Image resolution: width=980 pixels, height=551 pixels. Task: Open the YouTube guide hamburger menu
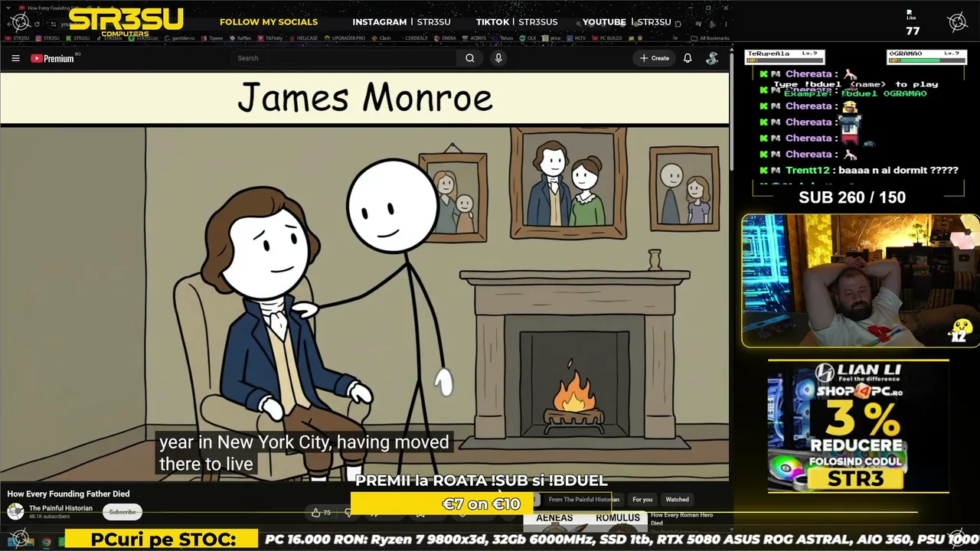pyautogui.click(x=15, y=58)
